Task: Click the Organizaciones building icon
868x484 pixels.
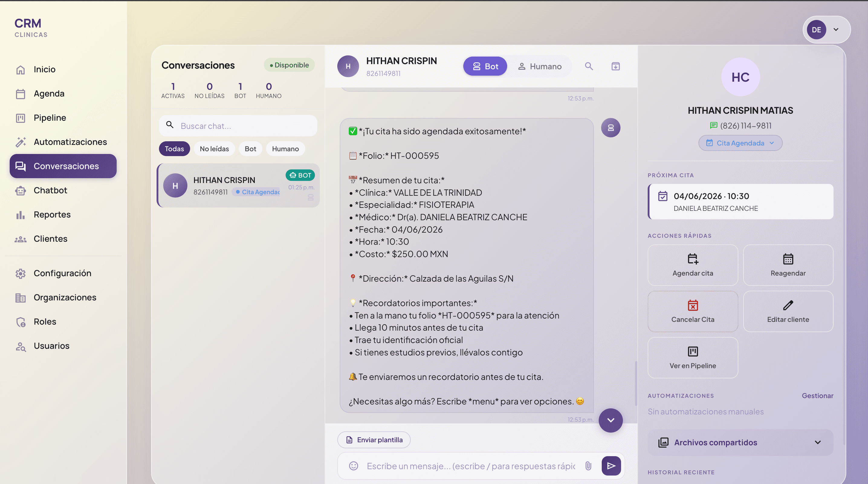Action: coord(21,297)
